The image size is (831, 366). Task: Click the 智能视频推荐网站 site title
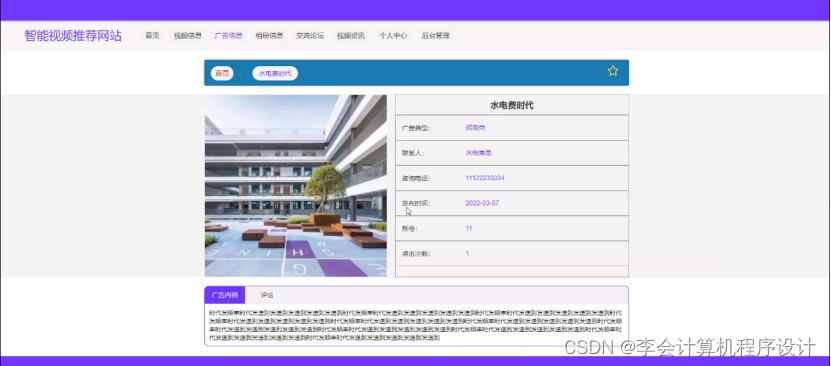(73, 35)
